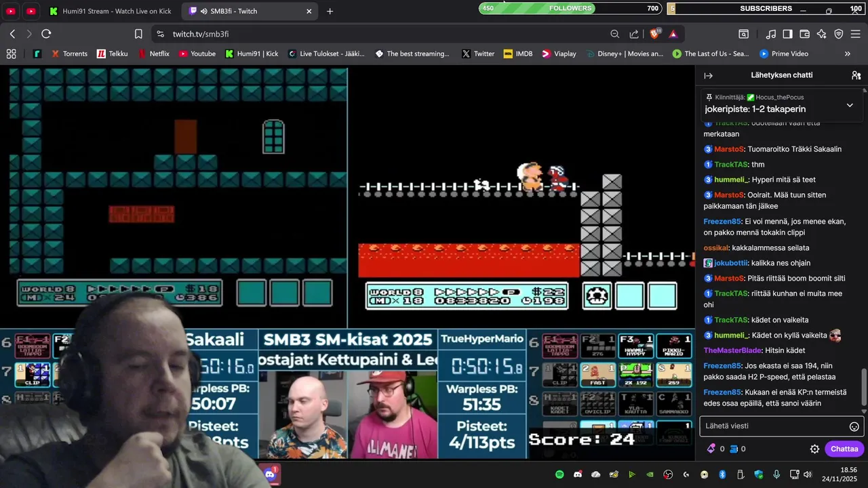
Task: Click zoom-out magnifier in address bar
Action: (x=615, y=34)
